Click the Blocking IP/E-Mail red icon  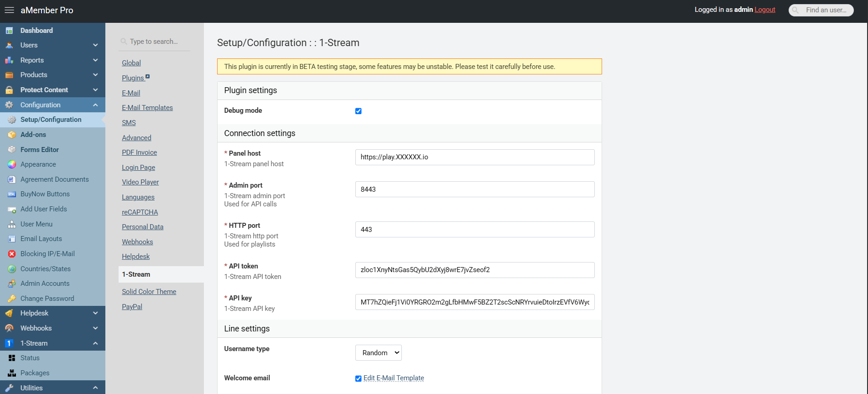[x=12, y=254]
